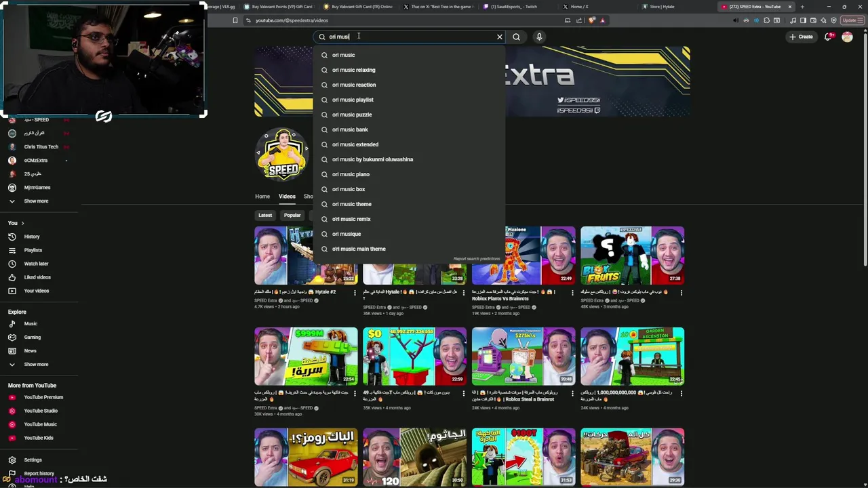Viewport: 868px width, 488px height.
Task: Choose 'ori music extended' suggestion
Action: click(409, 144)
